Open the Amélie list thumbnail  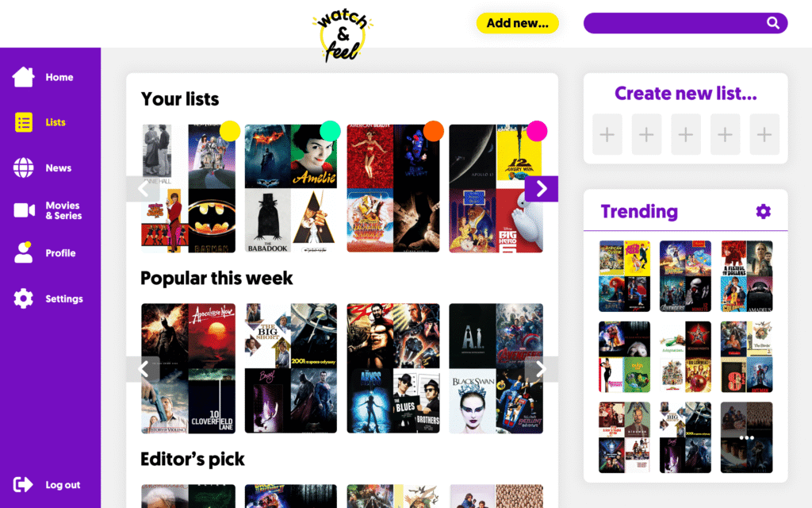click(290, 189)
